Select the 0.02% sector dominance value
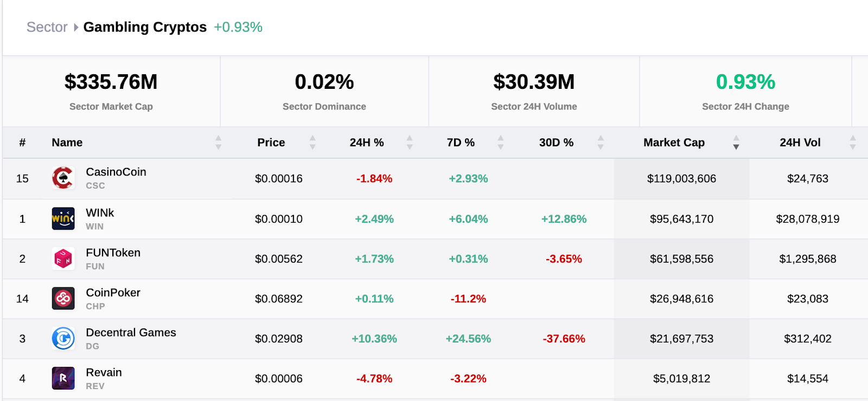This screenshot has height=401, width=868. click(324, 82)
